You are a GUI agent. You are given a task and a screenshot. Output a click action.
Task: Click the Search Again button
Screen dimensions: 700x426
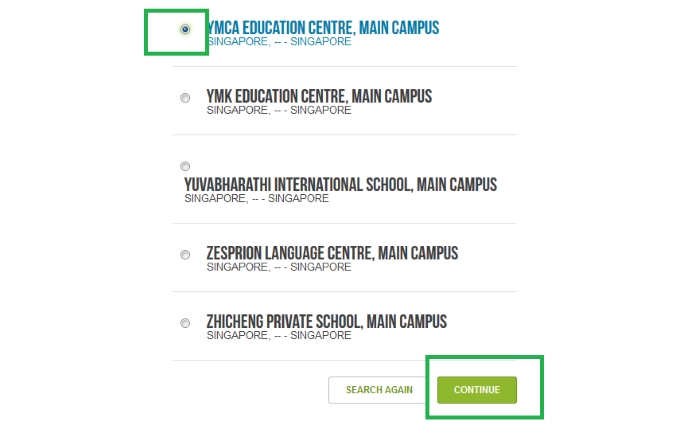(379, 390)
